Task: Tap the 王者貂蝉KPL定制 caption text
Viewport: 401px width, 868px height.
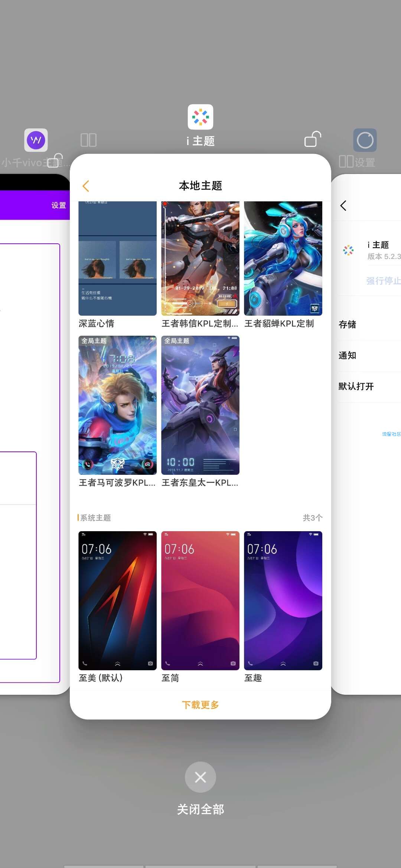Action: [279, 323]
